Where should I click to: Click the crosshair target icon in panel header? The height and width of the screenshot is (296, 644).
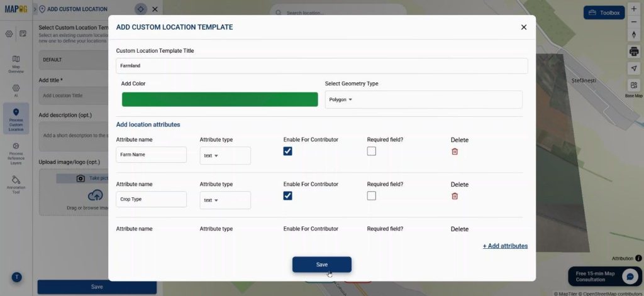click(x=141, y=9)
